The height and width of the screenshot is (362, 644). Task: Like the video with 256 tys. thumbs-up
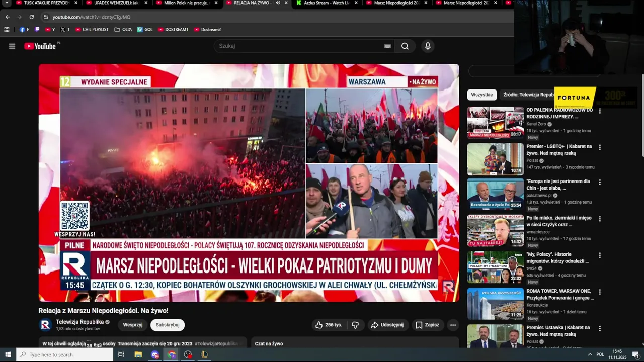click(329, 325)
